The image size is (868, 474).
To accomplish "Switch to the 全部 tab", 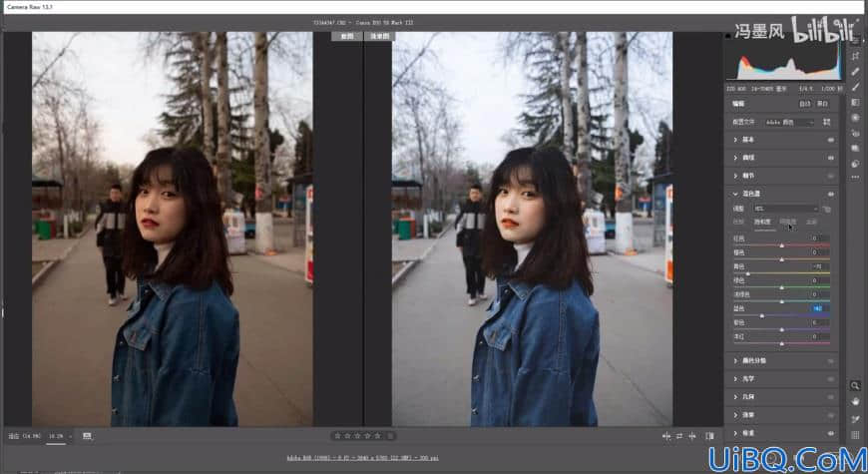I will pos(811,222).
